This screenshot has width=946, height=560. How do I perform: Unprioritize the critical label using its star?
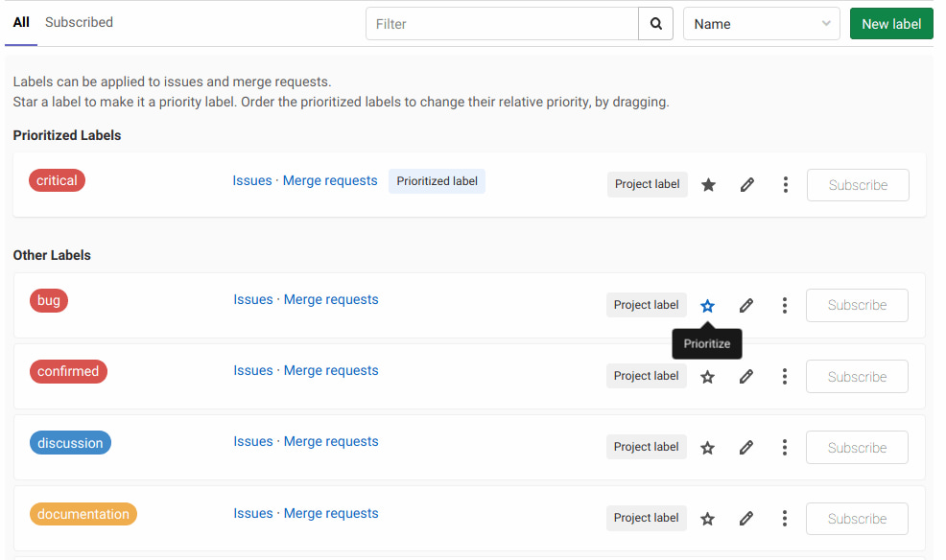pos(708,184)
